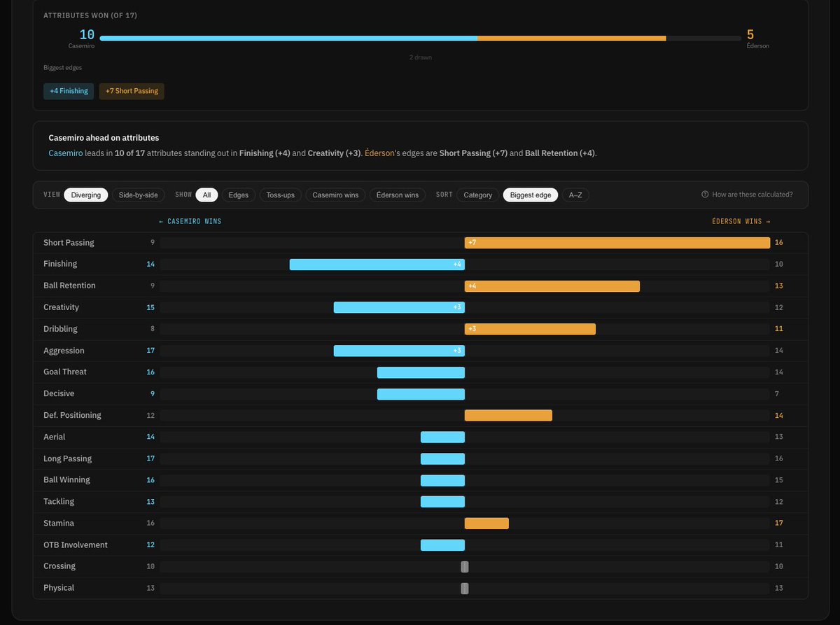Filter to show Edges only

[x=239, y=195]
